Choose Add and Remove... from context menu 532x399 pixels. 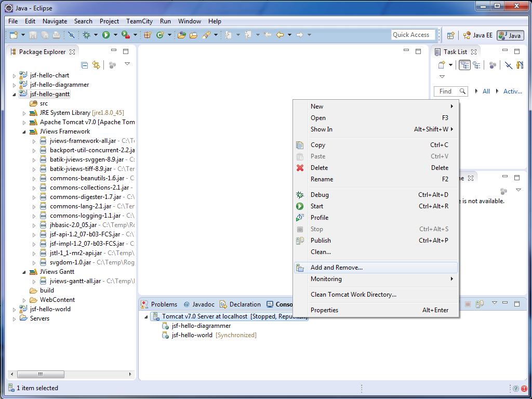click(x=336, y=268)
